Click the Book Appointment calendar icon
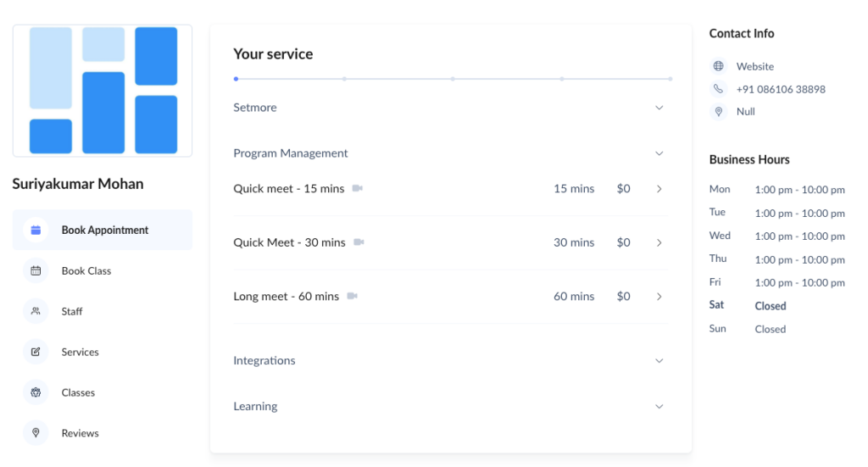Image resolution: width=868 pixels, height=467 pixels. click(x=36, y=231)
